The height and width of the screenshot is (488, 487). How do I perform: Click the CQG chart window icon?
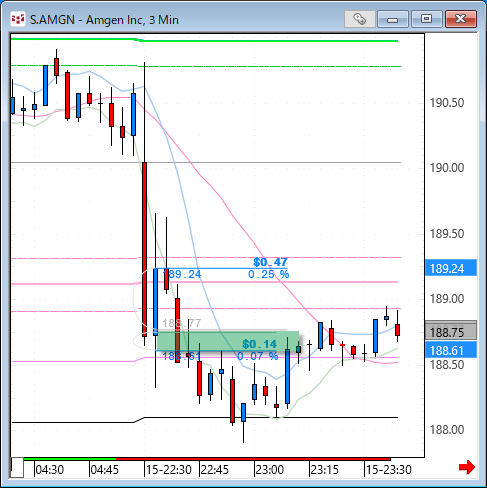tap(18, 19)
